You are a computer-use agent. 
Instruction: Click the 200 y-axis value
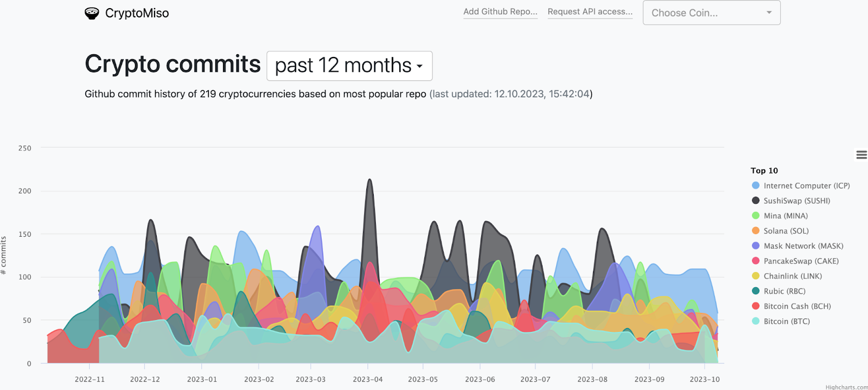point(24,191)
